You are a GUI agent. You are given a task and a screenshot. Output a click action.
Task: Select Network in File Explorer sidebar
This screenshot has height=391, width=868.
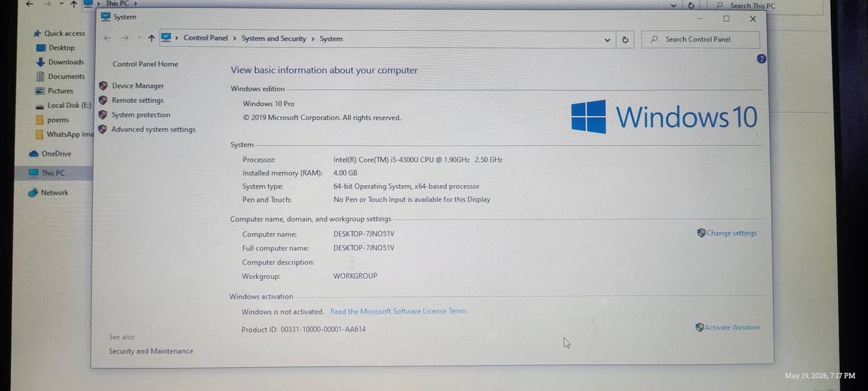(55, 193)
